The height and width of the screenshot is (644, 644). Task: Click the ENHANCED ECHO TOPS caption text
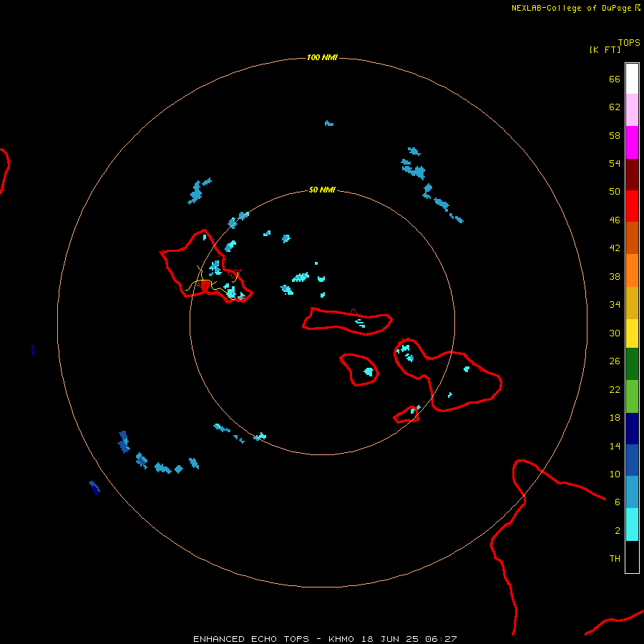[251, 639]
